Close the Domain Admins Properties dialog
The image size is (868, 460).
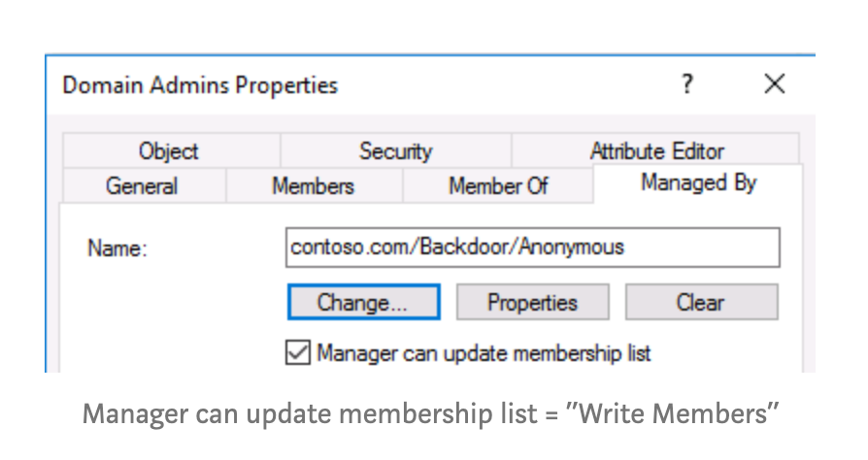point(774,84)
